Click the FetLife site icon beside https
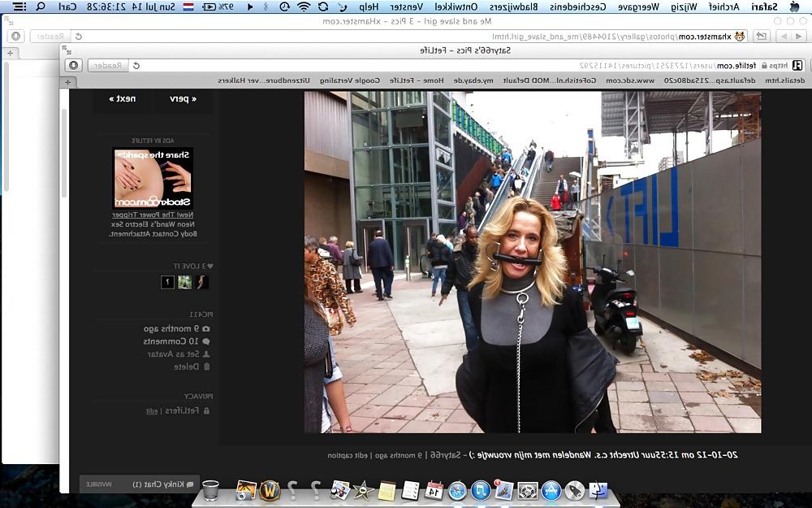812x508 pixels. (x=797, y=65)
